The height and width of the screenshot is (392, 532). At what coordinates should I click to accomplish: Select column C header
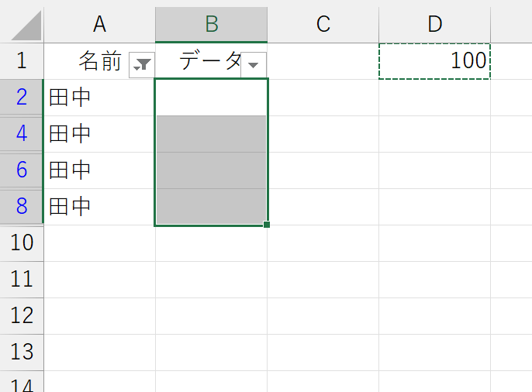point(323,24)
